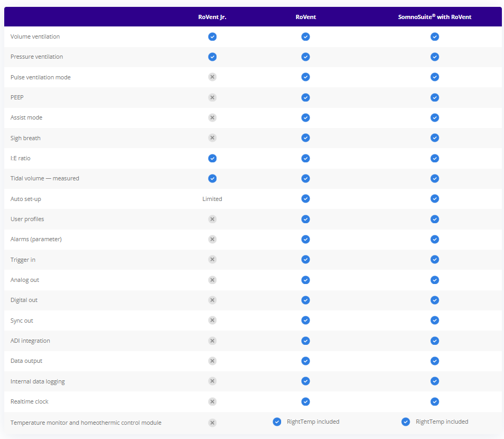The height and width of the screenshot is (439, 504).
Task: Click the RightTemp checkmark in RoVent column
Action: pyautogui.click(x=277, y=422)
